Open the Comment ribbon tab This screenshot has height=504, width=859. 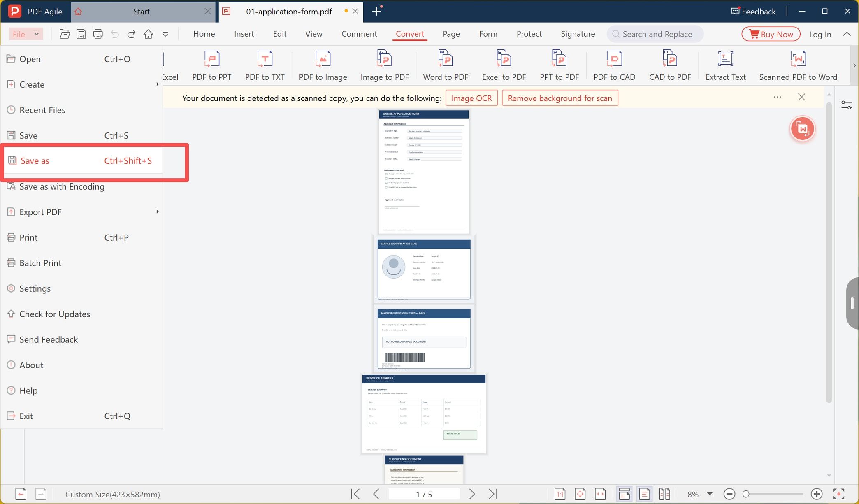click(359, 34)
